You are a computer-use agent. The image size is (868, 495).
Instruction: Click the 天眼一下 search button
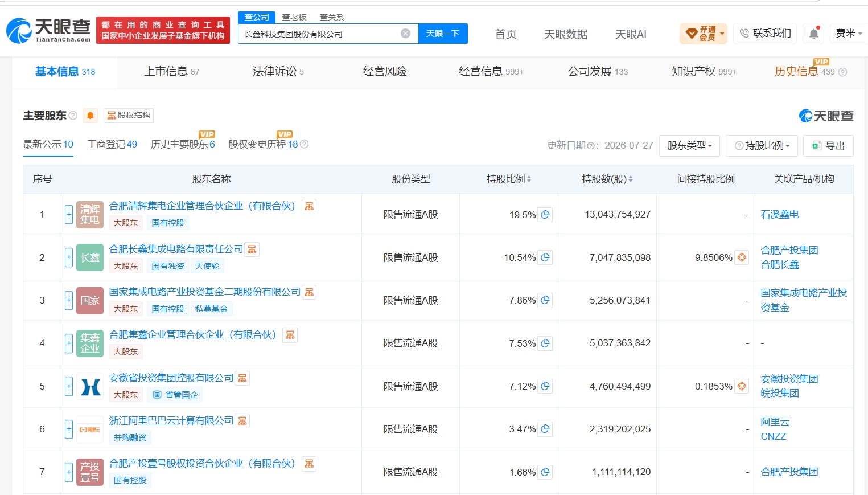(443, 34)
